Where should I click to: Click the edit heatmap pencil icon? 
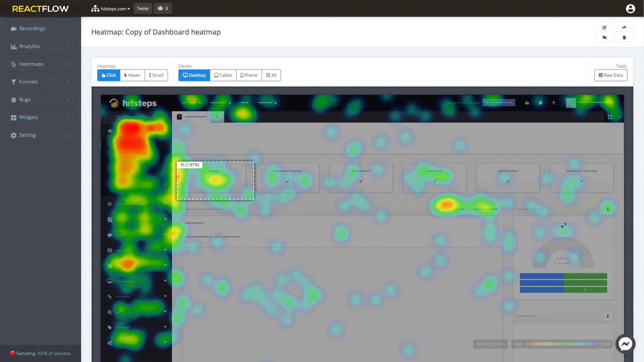pyautogui.click(x=604, y=27)
